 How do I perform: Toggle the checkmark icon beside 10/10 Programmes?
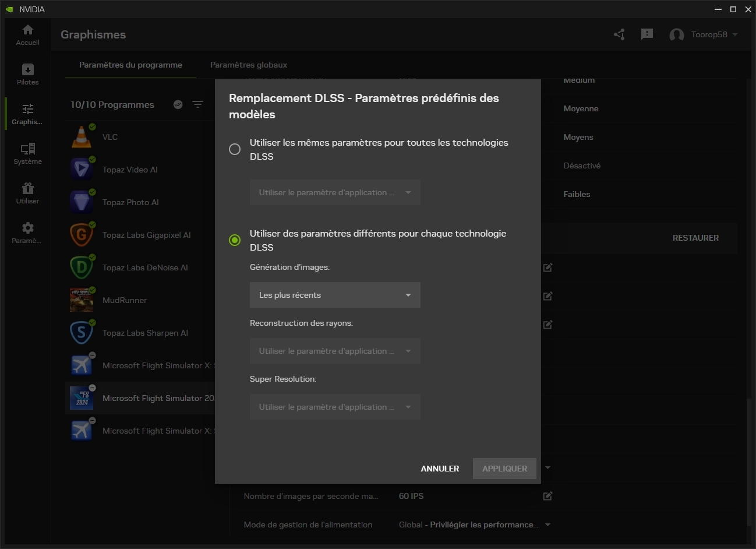pyautogui.click(x=178, y=104)
